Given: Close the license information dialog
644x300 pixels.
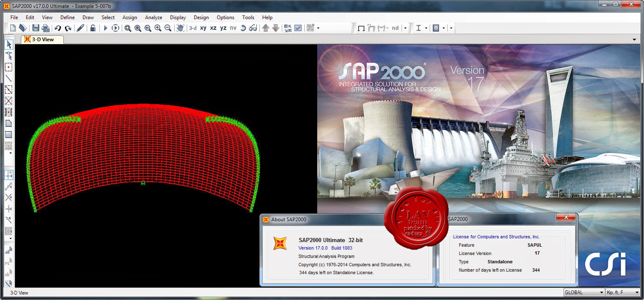Looking at the screenshot, I should (566, 217).
